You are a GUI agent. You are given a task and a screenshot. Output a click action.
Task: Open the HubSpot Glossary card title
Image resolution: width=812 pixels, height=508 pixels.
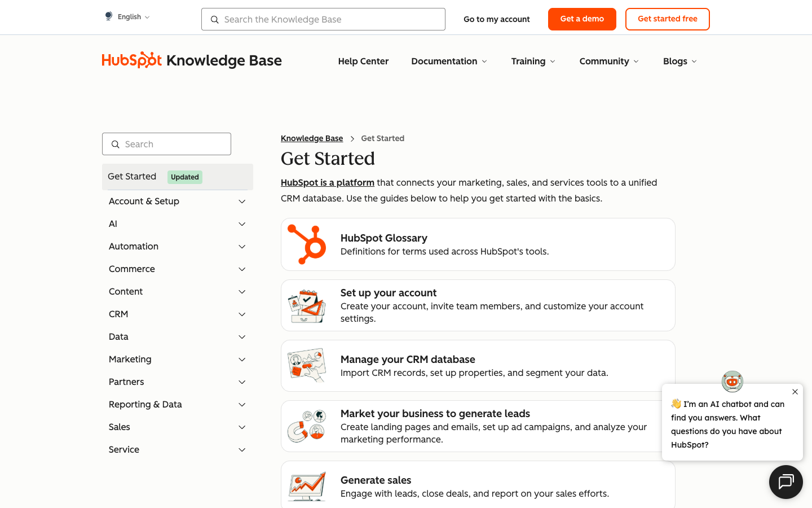coord(384,238)
